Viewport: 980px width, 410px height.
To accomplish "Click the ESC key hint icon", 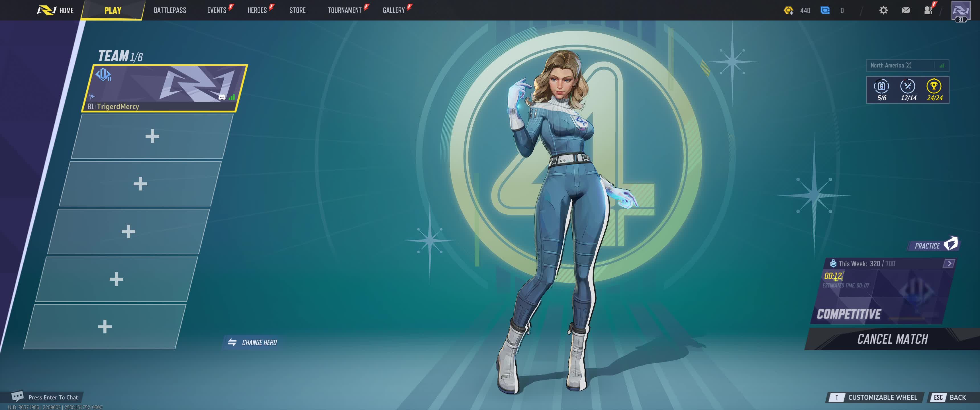I will tap(938, 397).
